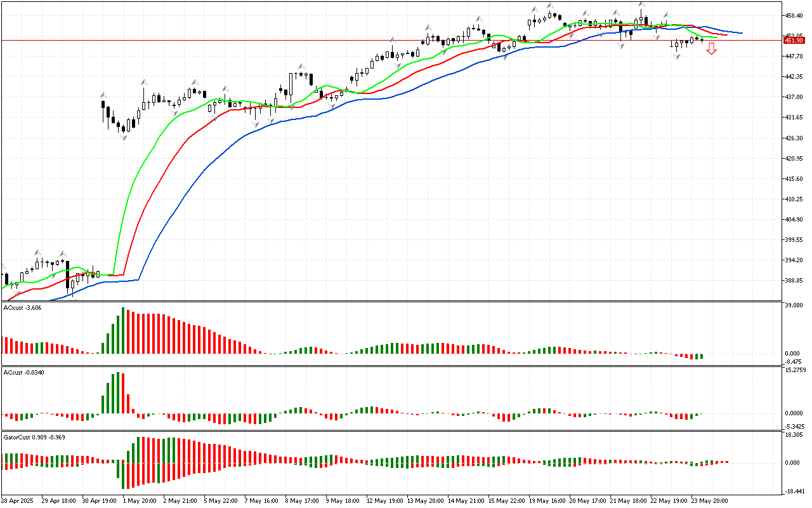Click the red down arrow sell signal
Image resolution: width=812 pixels, height=508 pixels.
click(712, 49)
